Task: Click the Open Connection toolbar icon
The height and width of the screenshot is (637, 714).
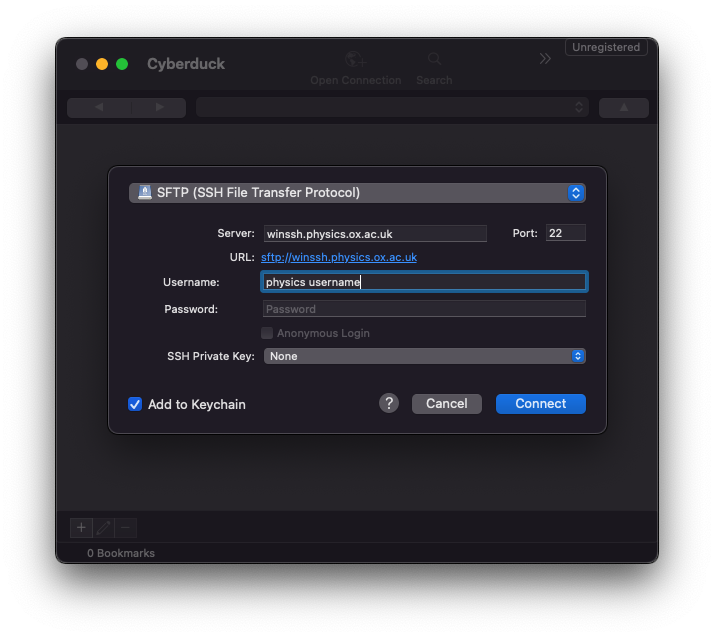Action: [x=356, y=59]
